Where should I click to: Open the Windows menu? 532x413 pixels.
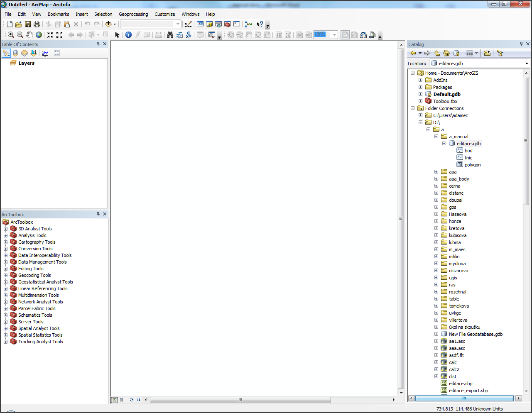pos(191,14)
